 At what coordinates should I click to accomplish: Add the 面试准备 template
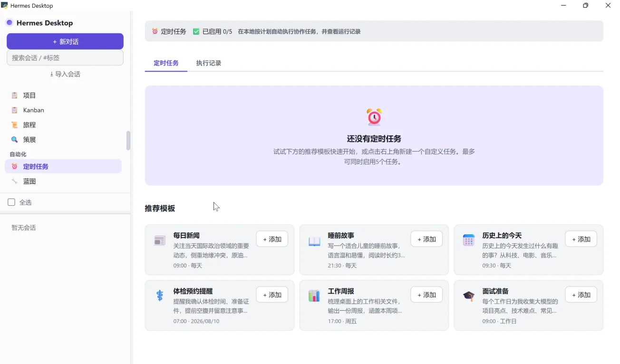(581, 295)
